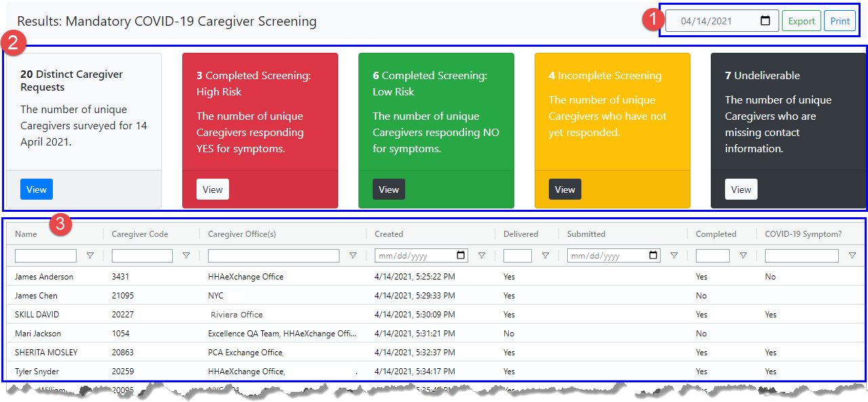Screen dimensions: 868x402
Task: View Low Risk completed screenings
Action: 389,189
